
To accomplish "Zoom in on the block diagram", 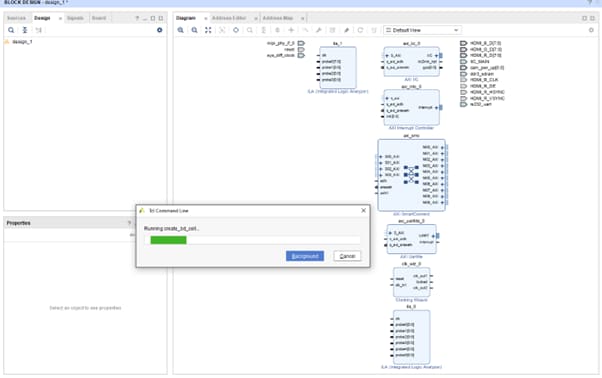I will pyautogui.click(x=180, y=30).
